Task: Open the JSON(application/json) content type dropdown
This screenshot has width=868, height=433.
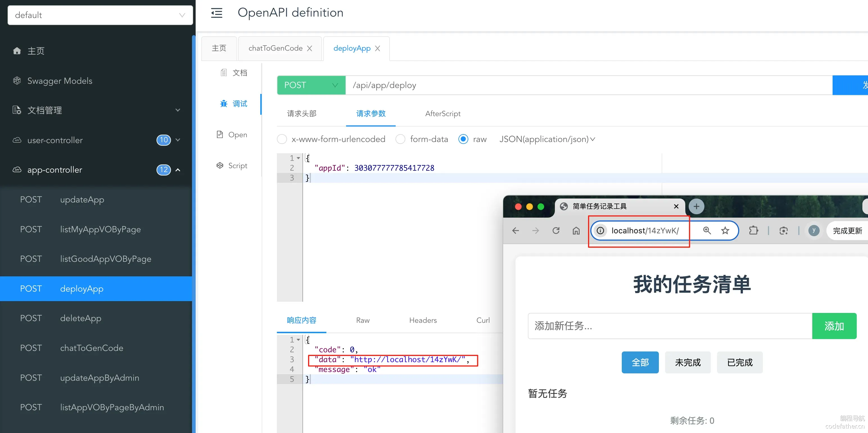Action: 547,139
